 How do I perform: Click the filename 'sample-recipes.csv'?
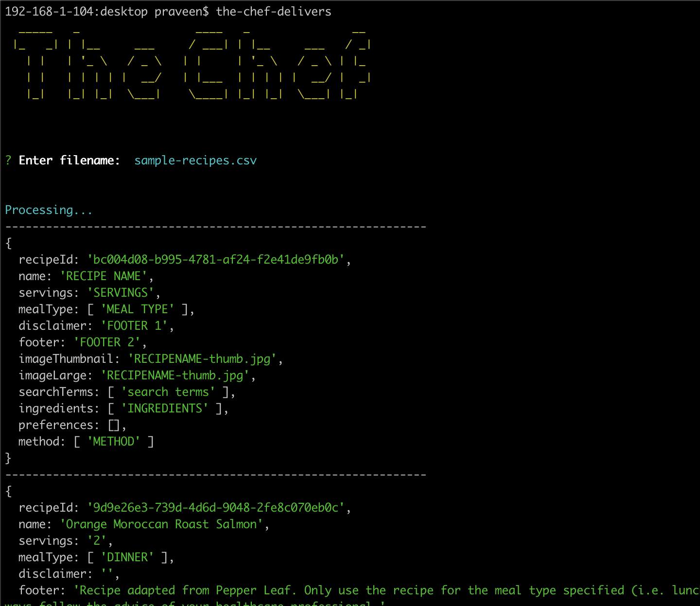click(x=195, y=160)
